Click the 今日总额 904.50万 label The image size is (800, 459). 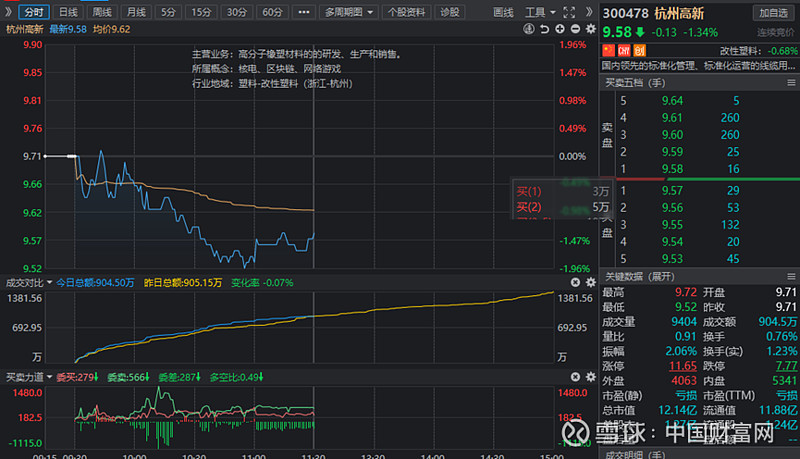[95, 283]
